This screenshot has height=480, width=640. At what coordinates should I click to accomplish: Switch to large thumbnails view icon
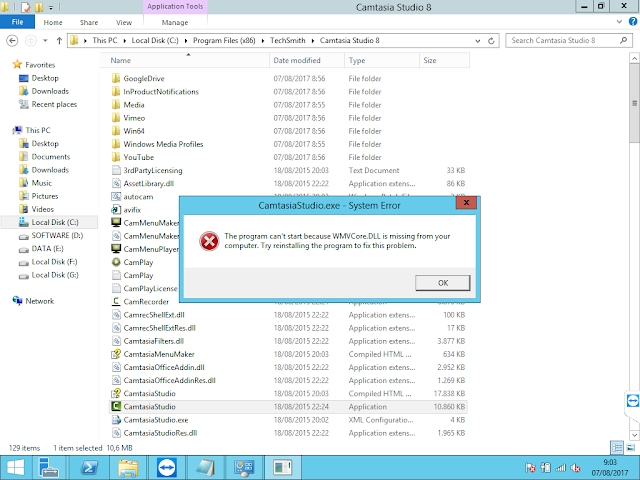point(631,448)
